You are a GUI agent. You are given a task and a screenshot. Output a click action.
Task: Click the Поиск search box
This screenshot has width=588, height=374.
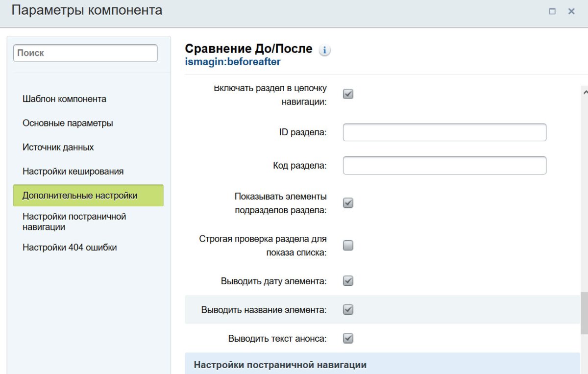click(85, 52)
